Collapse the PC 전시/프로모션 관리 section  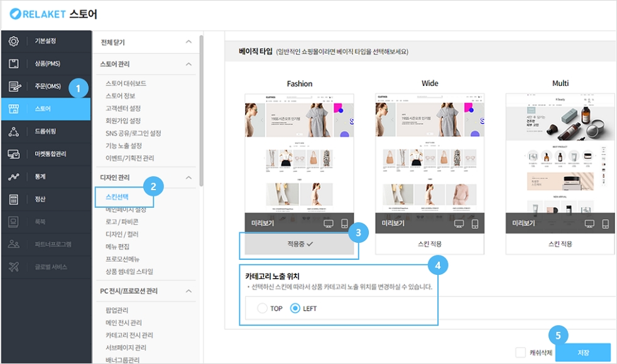[188, 291]
